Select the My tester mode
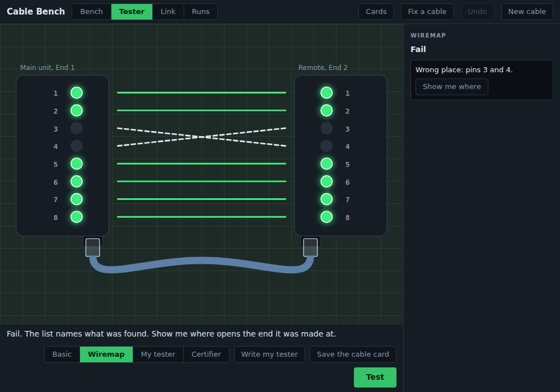Image resolution: width=560 pixels, height=392 pixels. [x=158, y=354]
